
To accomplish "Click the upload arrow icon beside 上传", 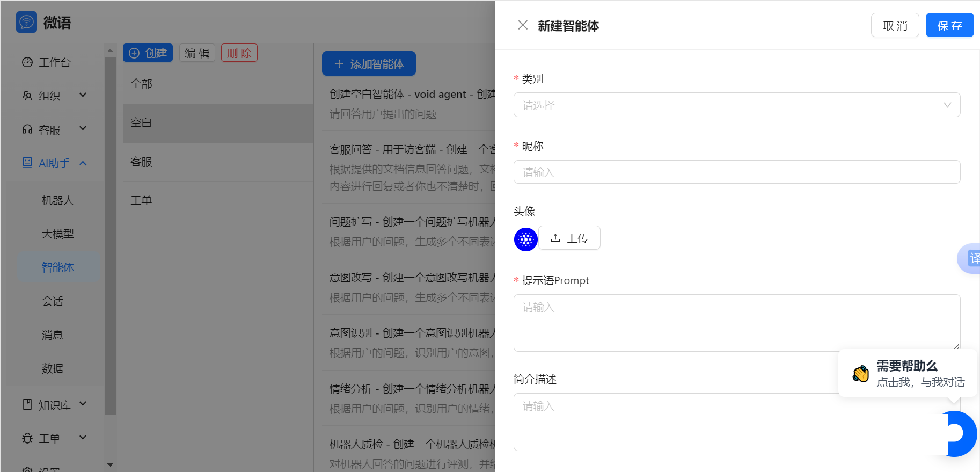I will pos(555,238).
